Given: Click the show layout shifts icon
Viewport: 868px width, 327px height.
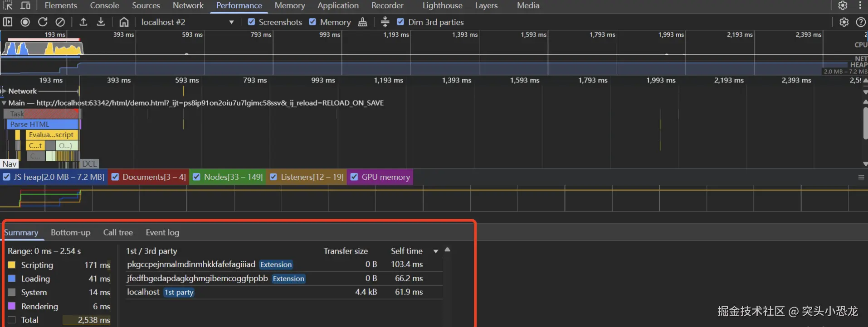Looking at the screenshot, I should pyautogui.click(x=385, y=22).
